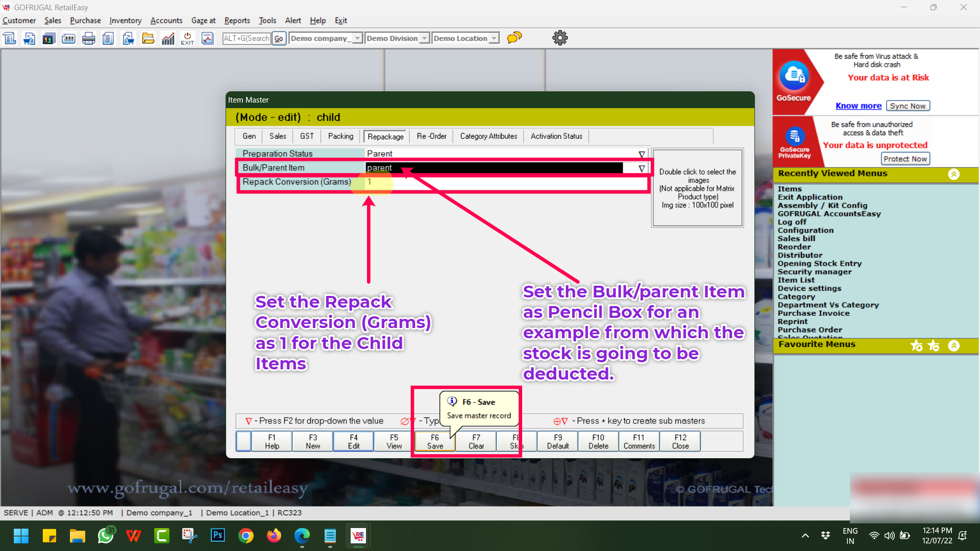Open the Bulk/Parent Item dropdown arrow
Screen dimensions: 980x551
tap(642, 168)
